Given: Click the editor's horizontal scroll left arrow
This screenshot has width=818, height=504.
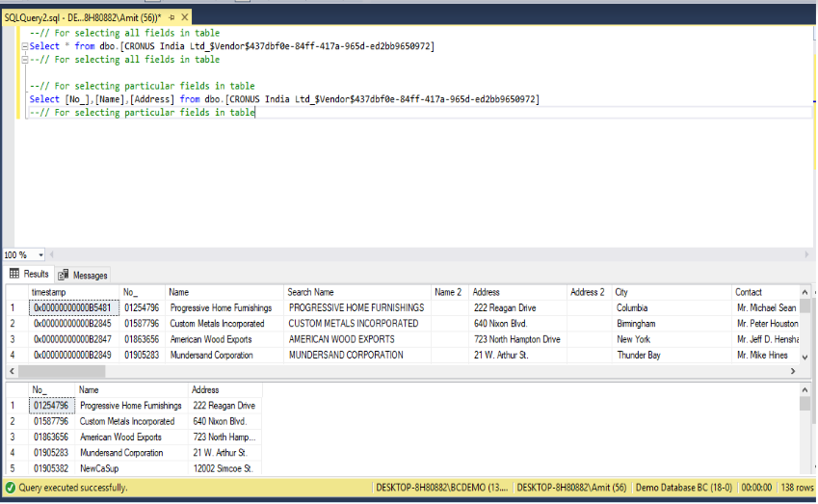Looking at the screenshot, I should [52, 254].
